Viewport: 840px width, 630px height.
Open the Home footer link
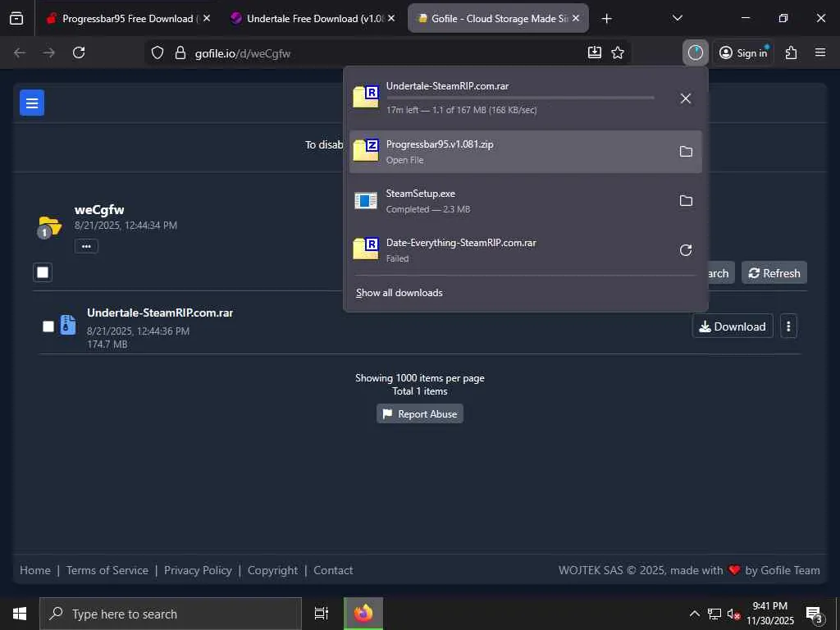[x=34, y=571]
